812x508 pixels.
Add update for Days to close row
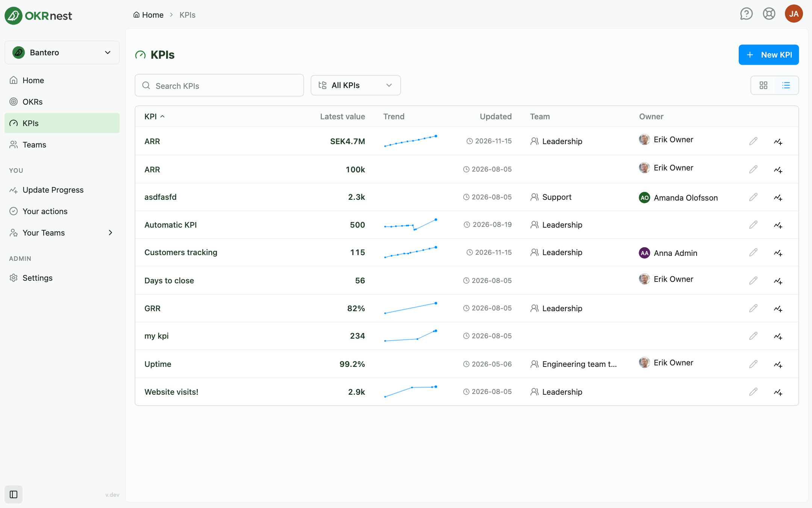click(778, 281)
